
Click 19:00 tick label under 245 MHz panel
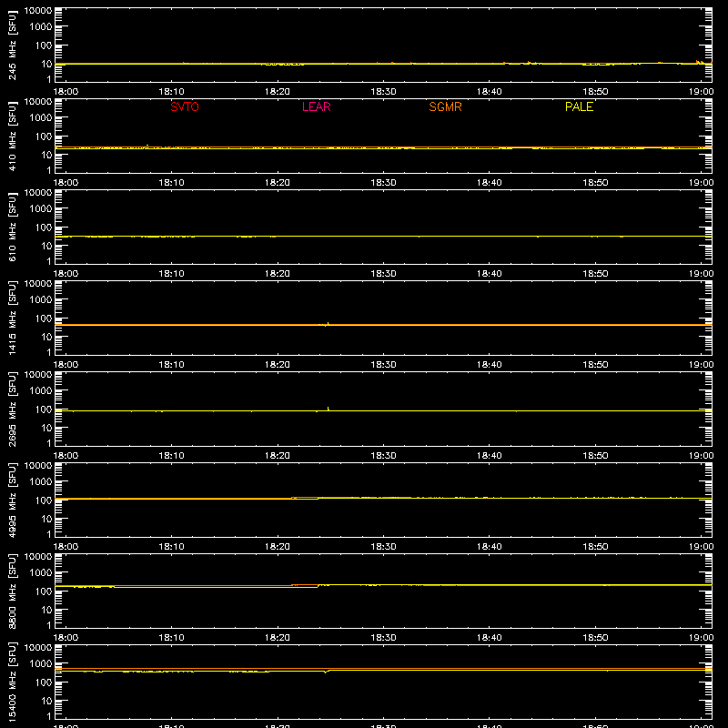701,92
